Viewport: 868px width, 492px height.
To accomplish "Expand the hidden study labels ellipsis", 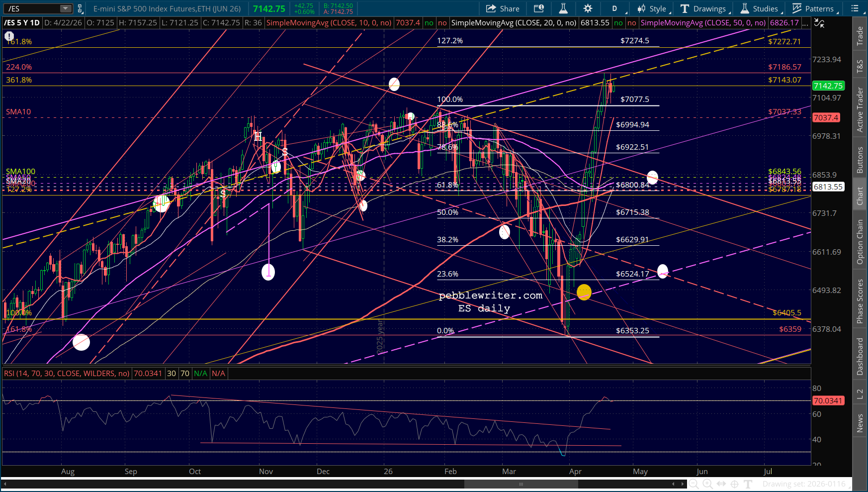I will [805, 23].
